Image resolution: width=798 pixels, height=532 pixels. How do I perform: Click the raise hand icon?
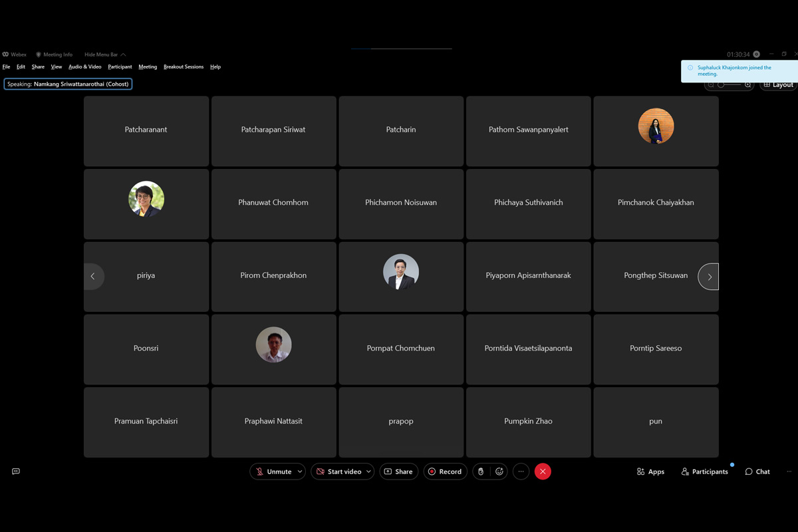point(481,471)
